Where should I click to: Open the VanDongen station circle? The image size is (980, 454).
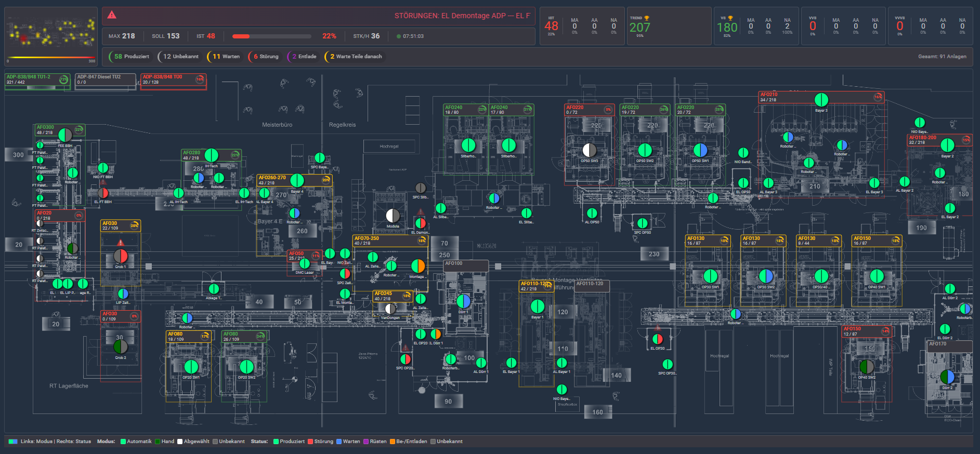point(390,309)
